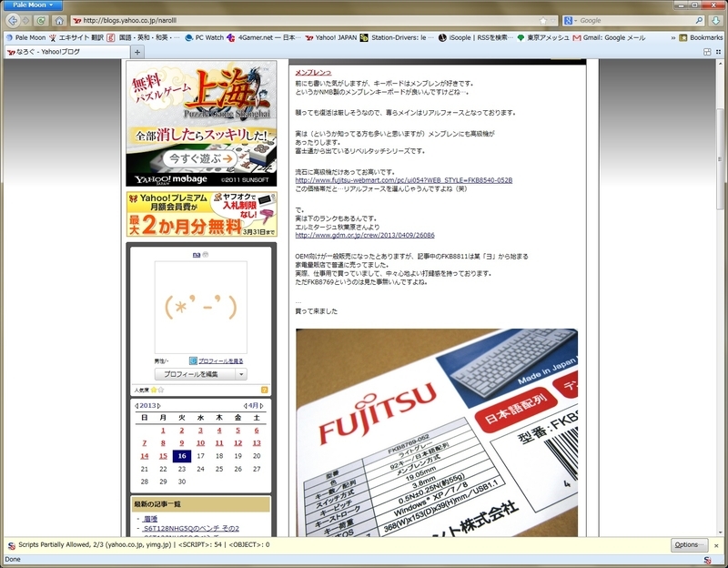Open the gdm.or.jp crew article link
Viewport: 728px width, 568px height.
coord(365,236)
